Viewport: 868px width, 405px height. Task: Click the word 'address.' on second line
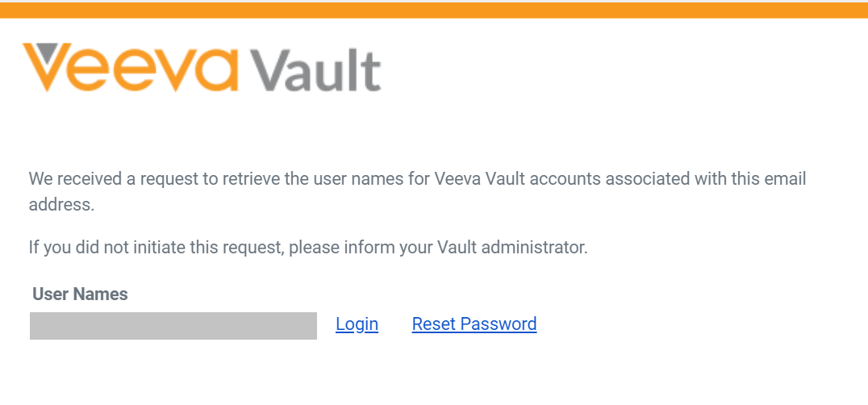click(61, 205)
